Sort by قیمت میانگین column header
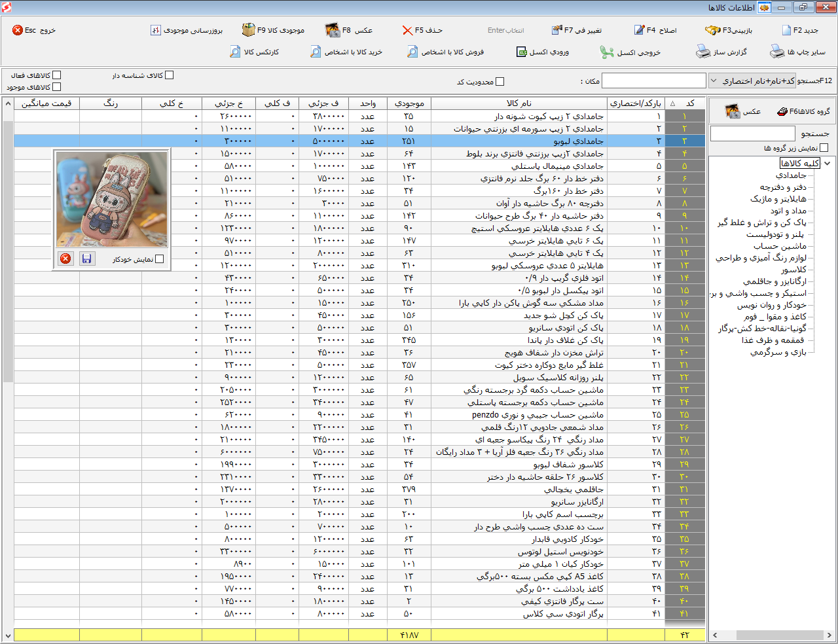 [x=46, y=103]
